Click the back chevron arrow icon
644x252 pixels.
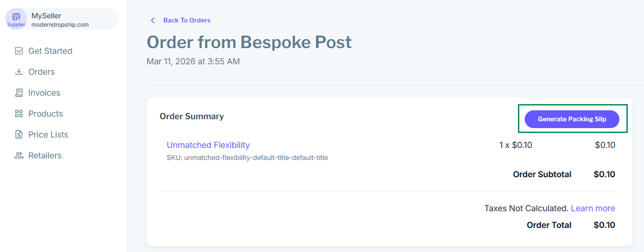click(153, 20)
